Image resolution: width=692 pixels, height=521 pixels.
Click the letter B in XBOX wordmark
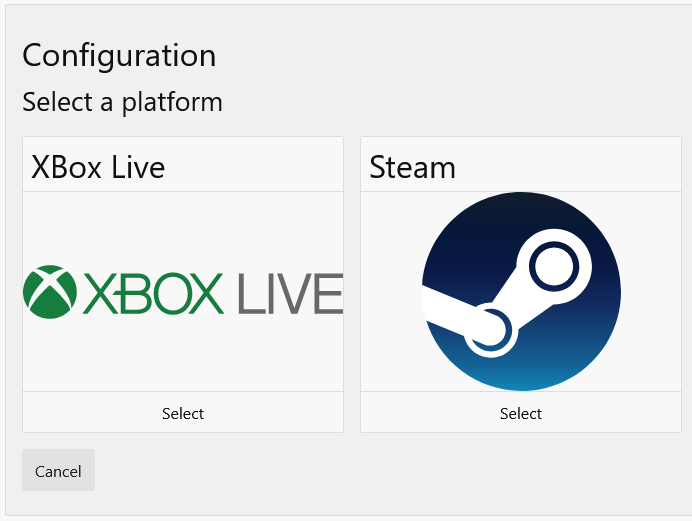click(x=138, y=292)
